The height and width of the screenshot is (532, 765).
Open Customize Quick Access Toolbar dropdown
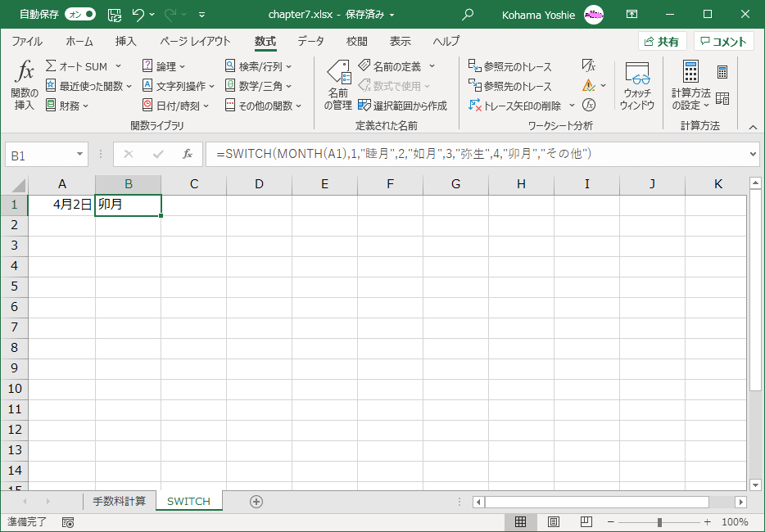click(x=202, y=15)
